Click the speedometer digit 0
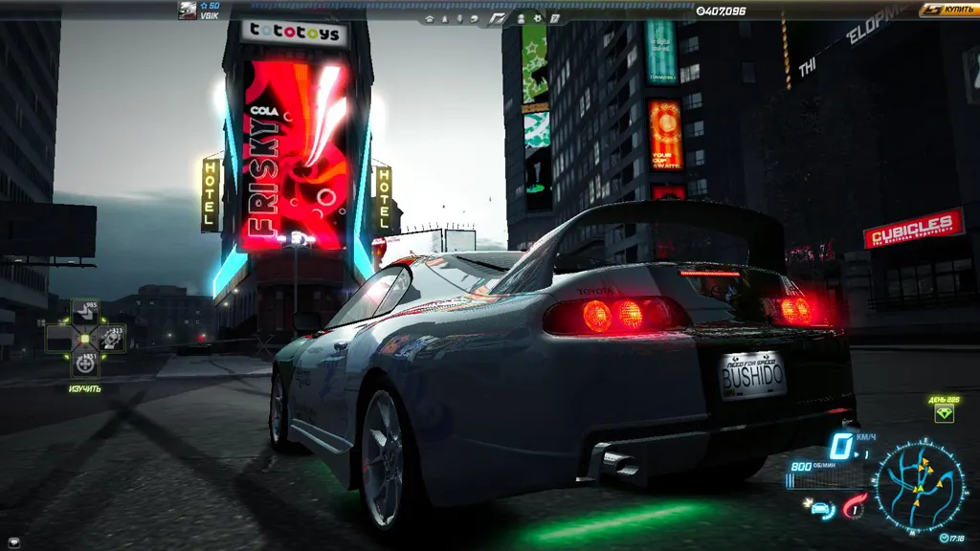Image resolution: width=980 pixels, height=551 pixels. click(841, 446)
